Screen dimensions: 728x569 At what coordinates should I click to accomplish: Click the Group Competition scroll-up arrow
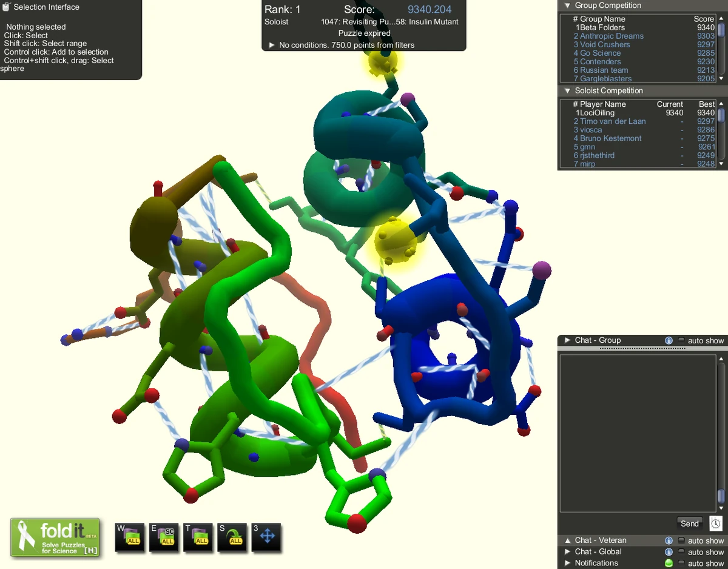(721, 18)
